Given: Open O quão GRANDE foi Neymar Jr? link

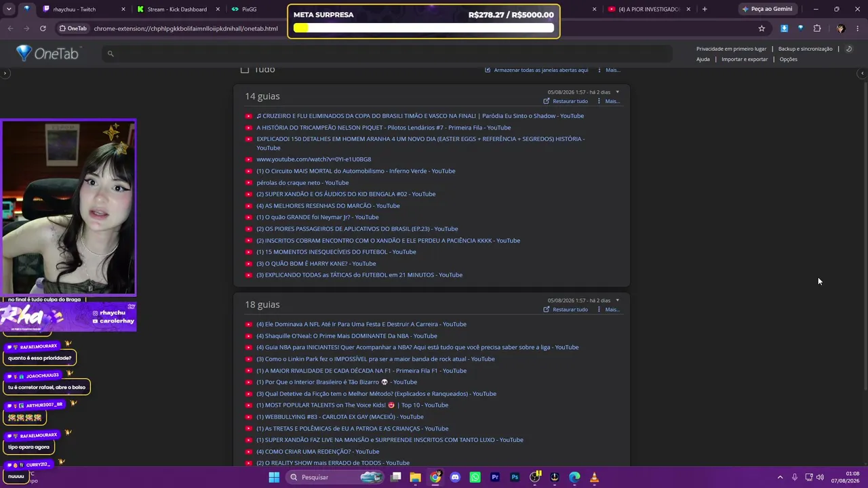Looking at the screenshot, I should [317, 218].
